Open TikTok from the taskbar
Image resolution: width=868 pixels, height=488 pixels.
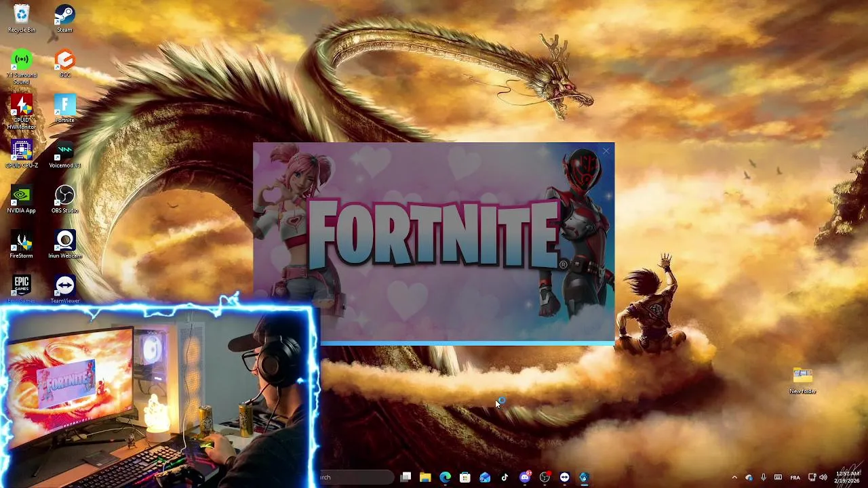pos(505,477)
